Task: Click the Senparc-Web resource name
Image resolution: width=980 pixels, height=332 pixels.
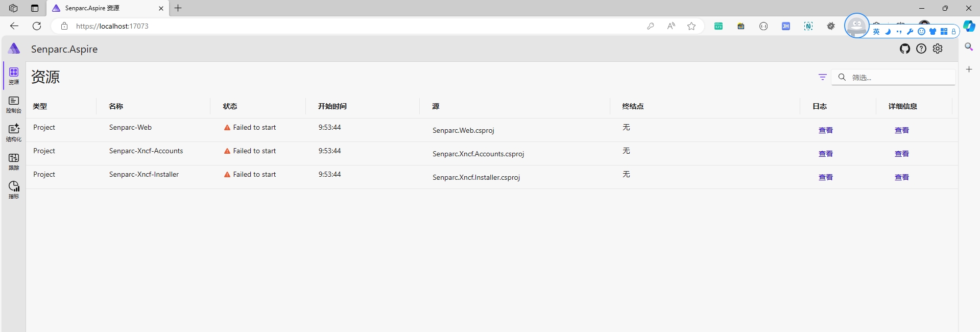Action: coord(130,128)
